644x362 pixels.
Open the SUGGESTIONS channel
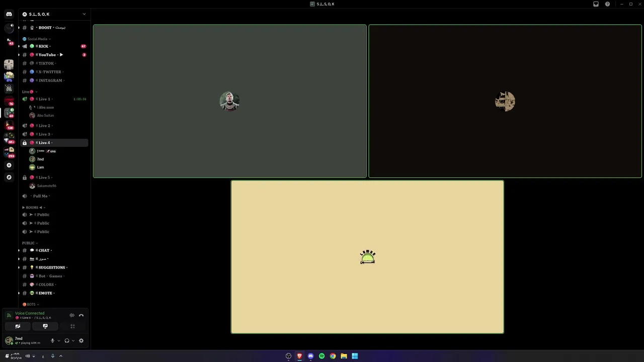pyautogui.click(x=54, y=267)
